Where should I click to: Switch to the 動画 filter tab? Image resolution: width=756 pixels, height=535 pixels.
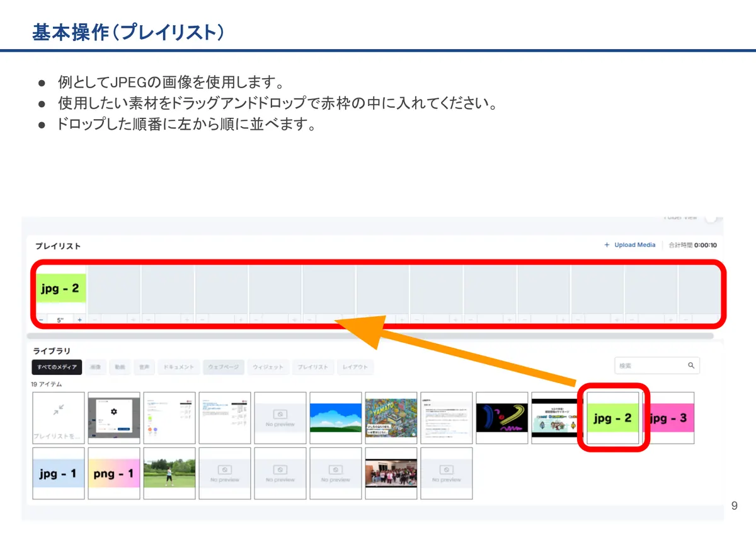click(x=120, y=367)
